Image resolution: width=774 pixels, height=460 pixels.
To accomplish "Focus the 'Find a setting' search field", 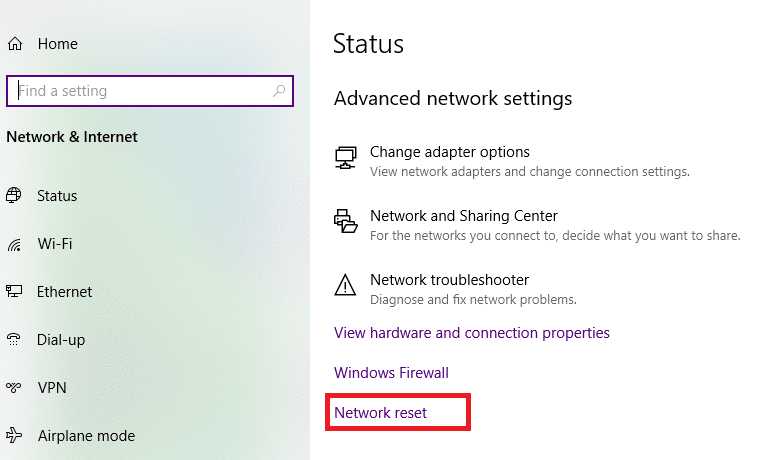I will coord(140,91).
